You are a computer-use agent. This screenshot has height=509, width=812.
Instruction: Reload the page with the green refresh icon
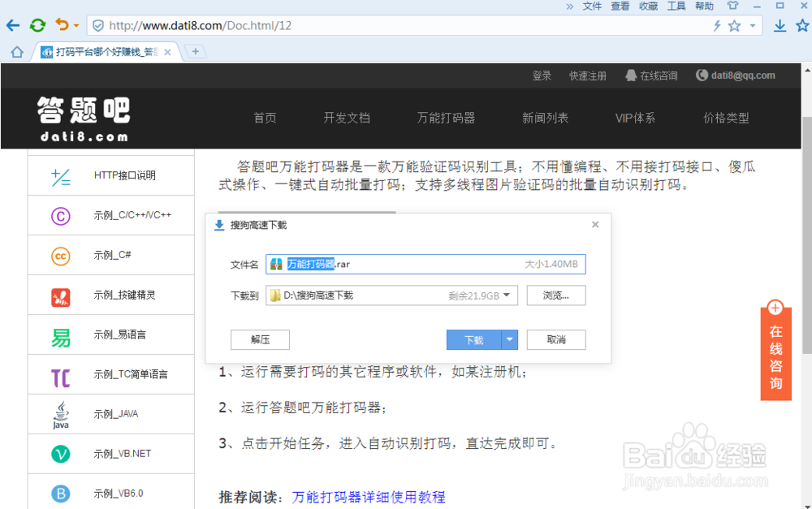38,25
